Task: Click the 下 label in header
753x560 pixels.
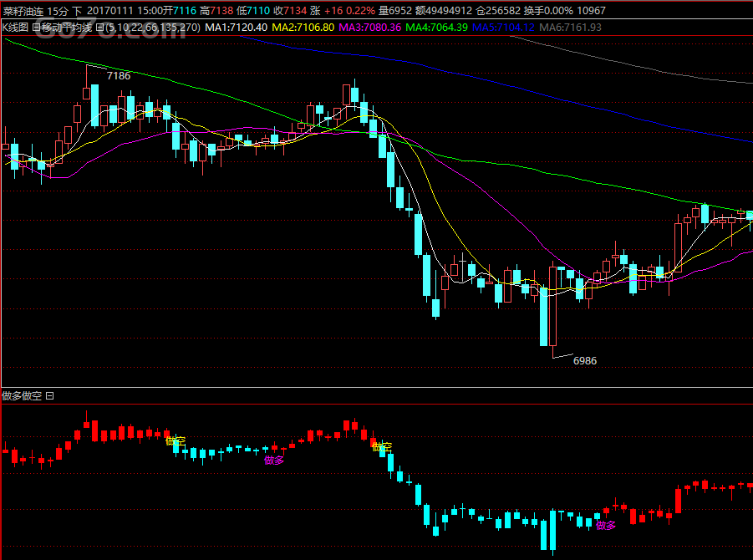Action: [x=78, y=11]
